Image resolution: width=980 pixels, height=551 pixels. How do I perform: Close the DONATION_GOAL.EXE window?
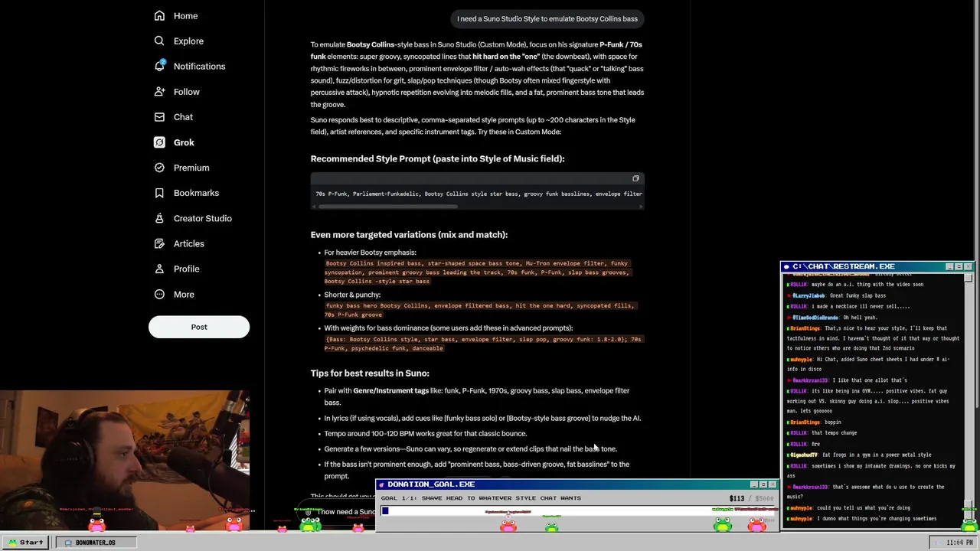point(772,484)
